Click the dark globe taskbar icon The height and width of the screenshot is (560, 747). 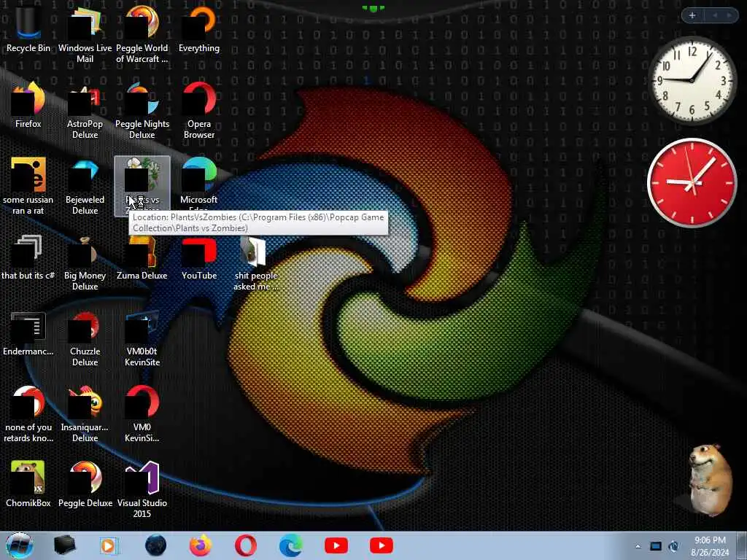[155, 545]
